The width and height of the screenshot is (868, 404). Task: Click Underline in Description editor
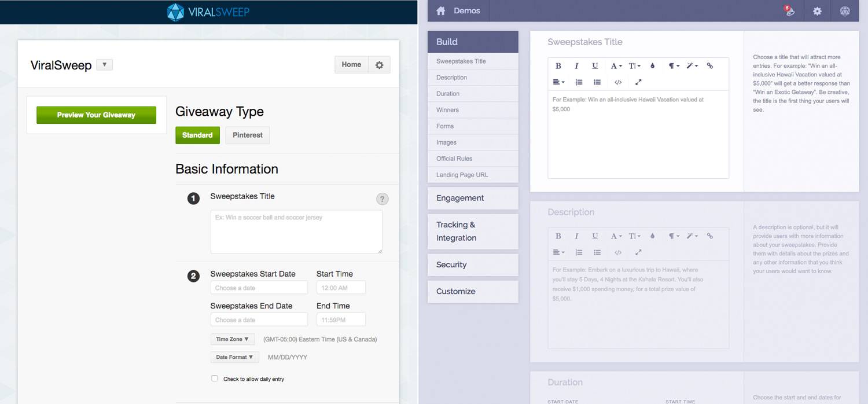595,236
